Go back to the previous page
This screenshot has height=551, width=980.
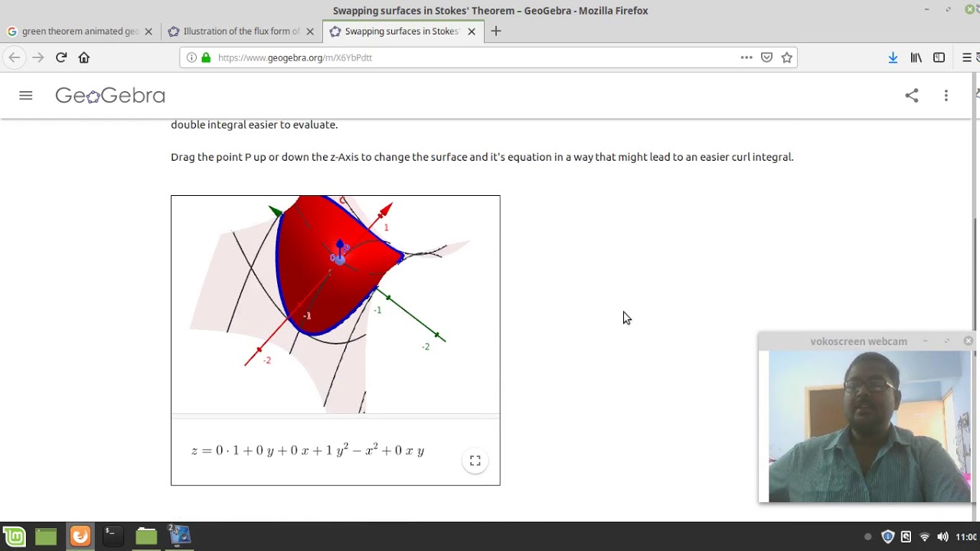15,57
